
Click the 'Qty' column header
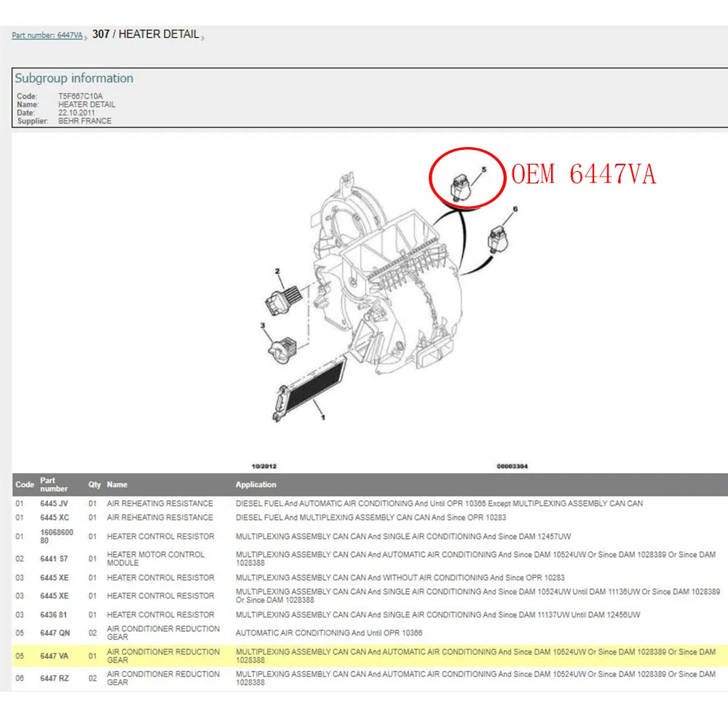coord(94,484)
